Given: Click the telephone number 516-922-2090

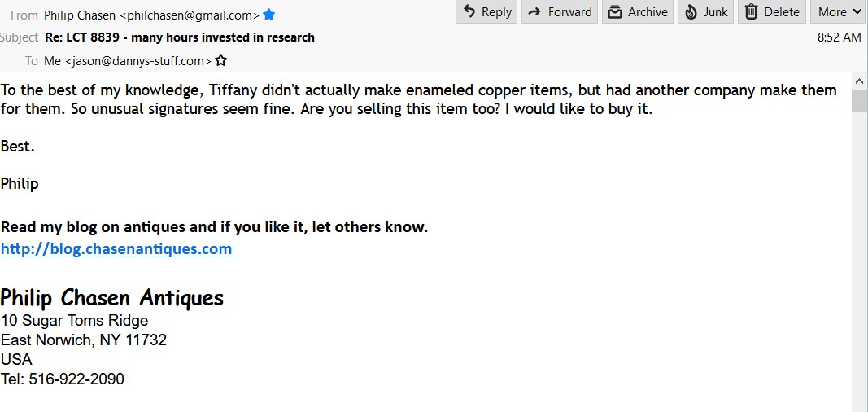Looking at the screenshot, I should click(x=76, y=379).
